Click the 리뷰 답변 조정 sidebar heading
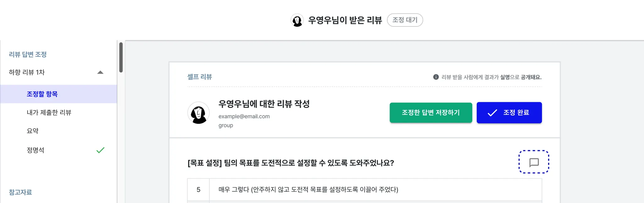The width and height of the screenshot is (644, 203). (x=28, y=54)
